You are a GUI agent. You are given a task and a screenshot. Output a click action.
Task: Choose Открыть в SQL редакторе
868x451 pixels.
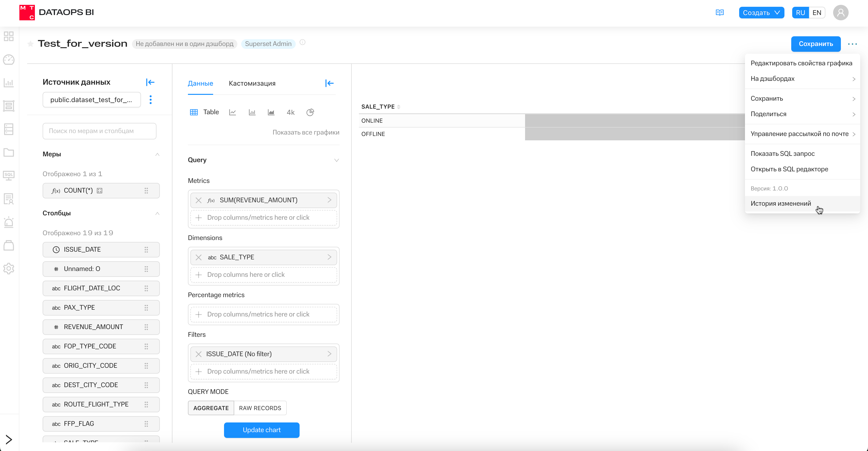(x=802, y=169)
